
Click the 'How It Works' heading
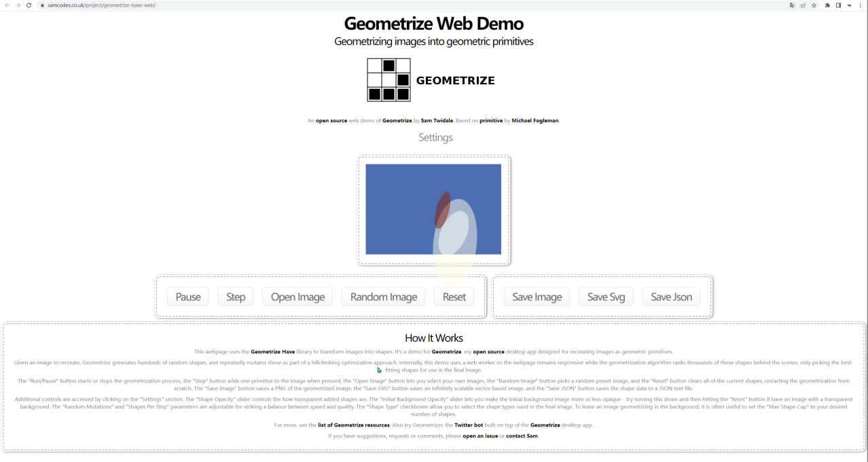434,338
